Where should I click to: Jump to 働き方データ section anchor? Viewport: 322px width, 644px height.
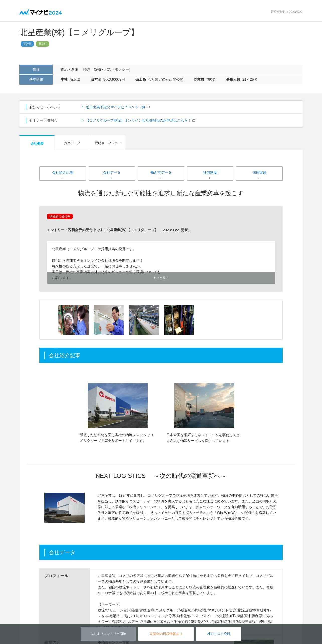tap(161, 173)
